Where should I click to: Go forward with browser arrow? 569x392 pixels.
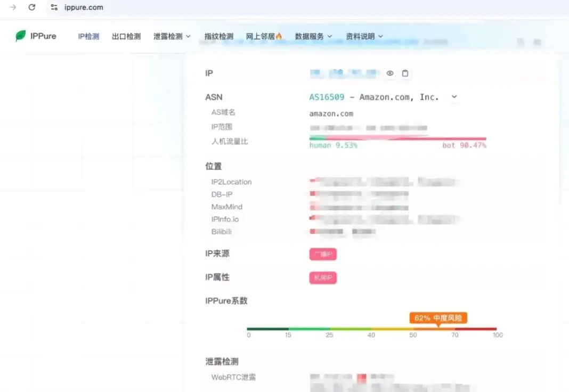point(13,7)
